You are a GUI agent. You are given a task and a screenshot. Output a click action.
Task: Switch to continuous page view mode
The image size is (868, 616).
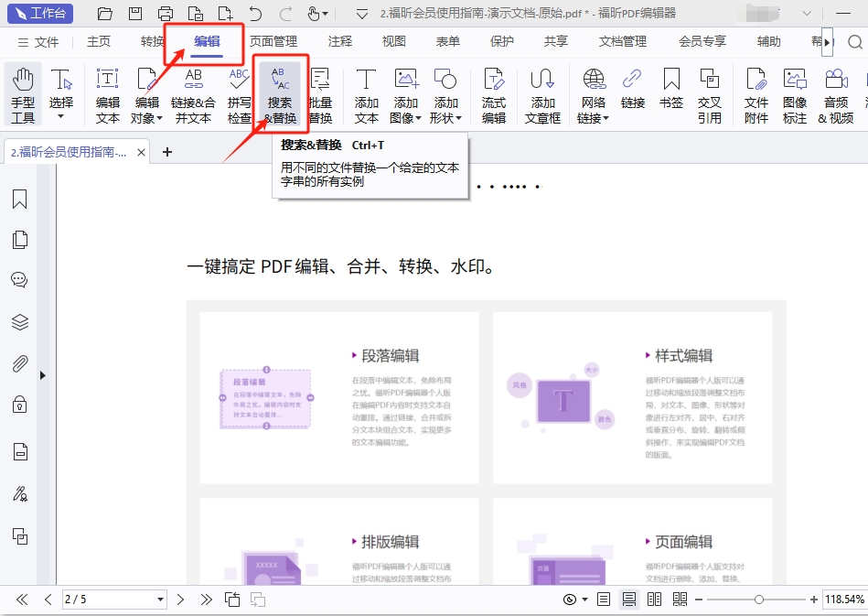[629, 600]
